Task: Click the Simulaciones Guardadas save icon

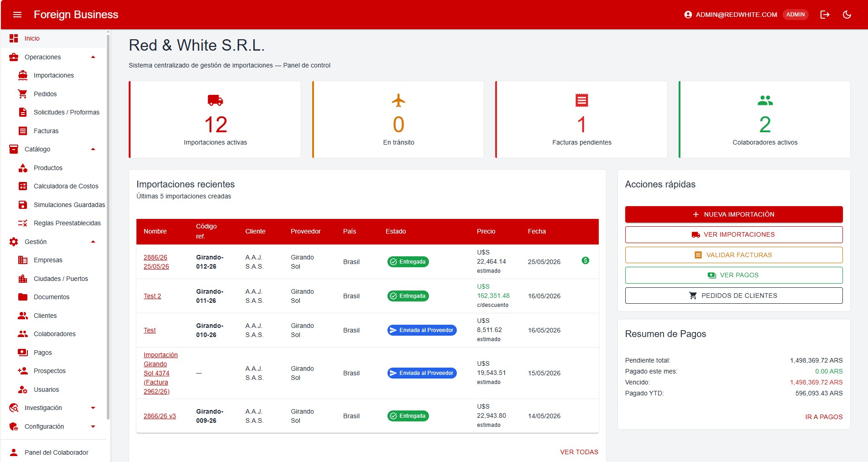Action: coord(23,205)
